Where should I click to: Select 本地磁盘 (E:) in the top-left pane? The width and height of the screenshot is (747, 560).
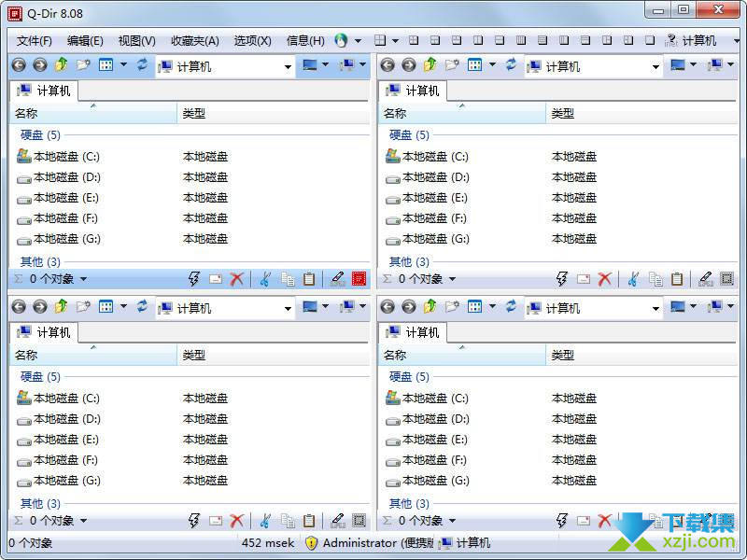point(58,198)
